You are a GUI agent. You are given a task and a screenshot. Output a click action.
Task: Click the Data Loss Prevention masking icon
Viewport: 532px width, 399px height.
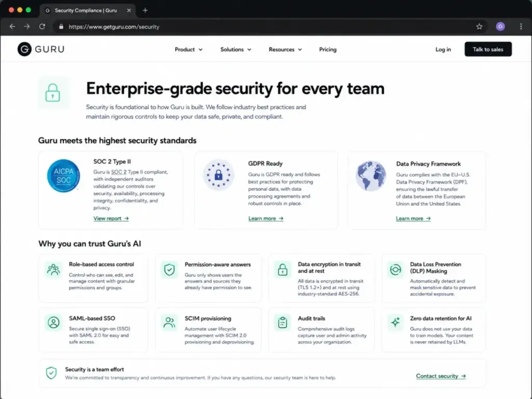395,270
